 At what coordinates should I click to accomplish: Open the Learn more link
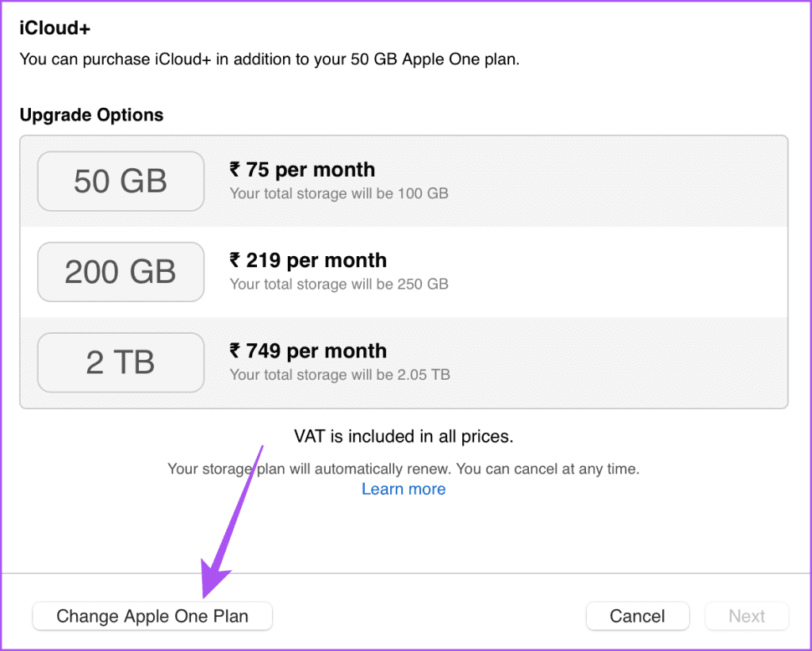tap(404, 489)
